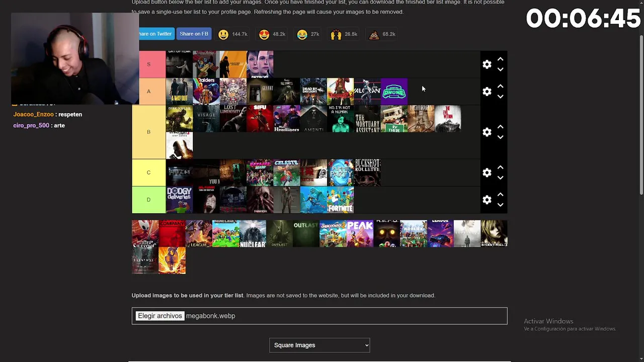Click chat message 'Joacoo_Enzoo : respeten'
Screen dimensions: 644x362
pyautogui.click(x=47, y=114)
